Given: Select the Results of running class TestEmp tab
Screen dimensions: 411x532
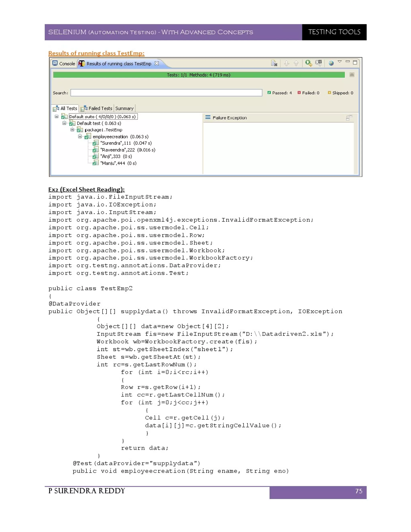Looking at the screenshot, I should click(x=119, y=64).
